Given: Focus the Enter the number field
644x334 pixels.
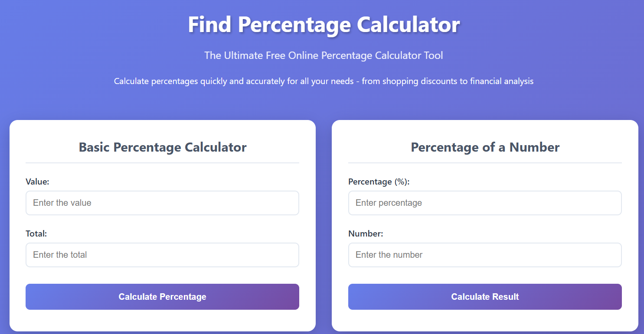Looking at the screenshot, I should coord(485,255).
